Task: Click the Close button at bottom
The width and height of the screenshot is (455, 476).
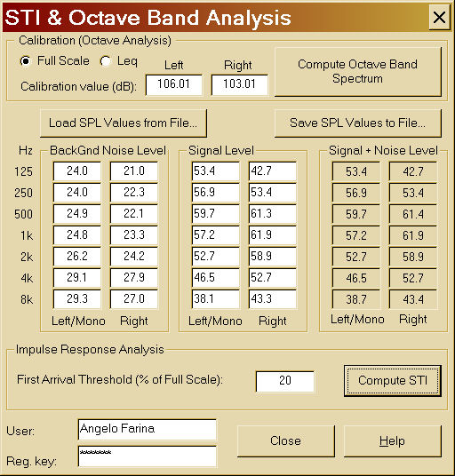Action: (x=286, y=441)
